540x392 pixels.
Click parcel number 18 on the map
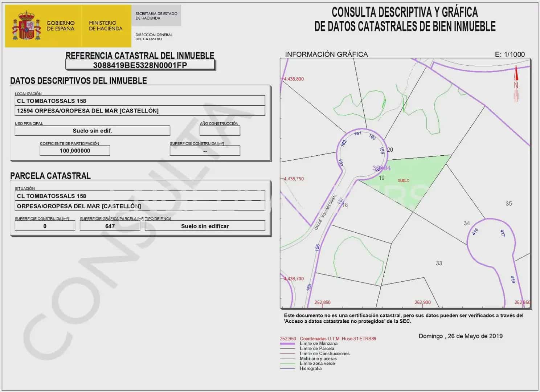click(345, 205)
